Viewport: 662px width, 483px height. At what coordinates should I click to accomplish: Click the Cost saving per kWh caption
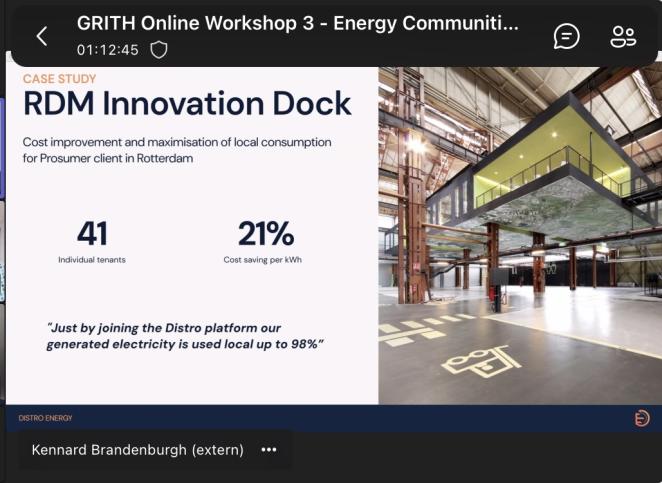(x=263, y=260)
